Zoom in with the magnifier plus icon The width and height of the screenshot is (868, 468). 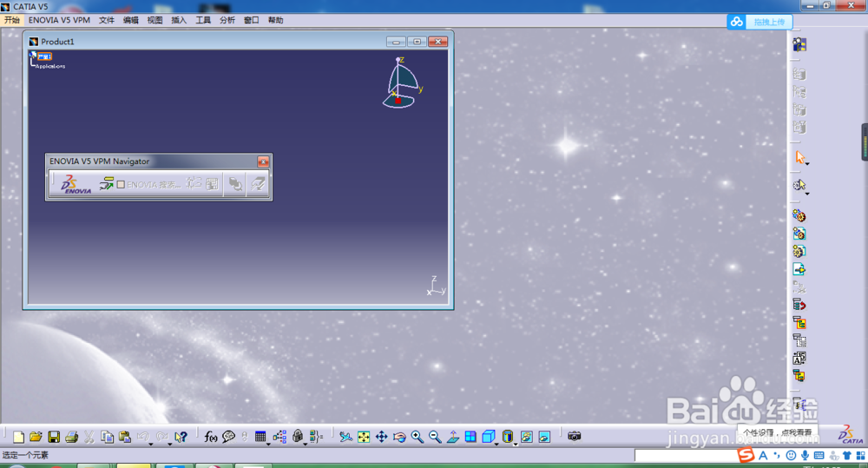(x=417, y=437)
